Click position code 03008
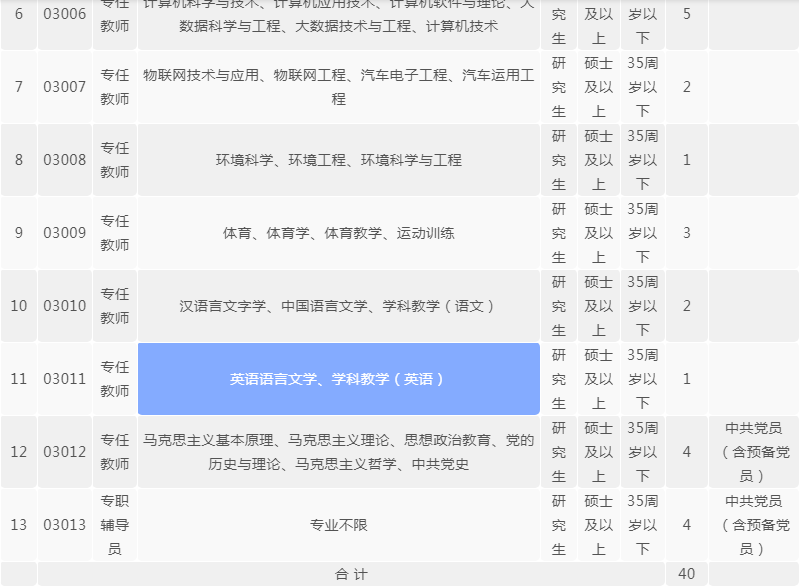Viewport: 799px width, 586px height. (x=65, y=160)
